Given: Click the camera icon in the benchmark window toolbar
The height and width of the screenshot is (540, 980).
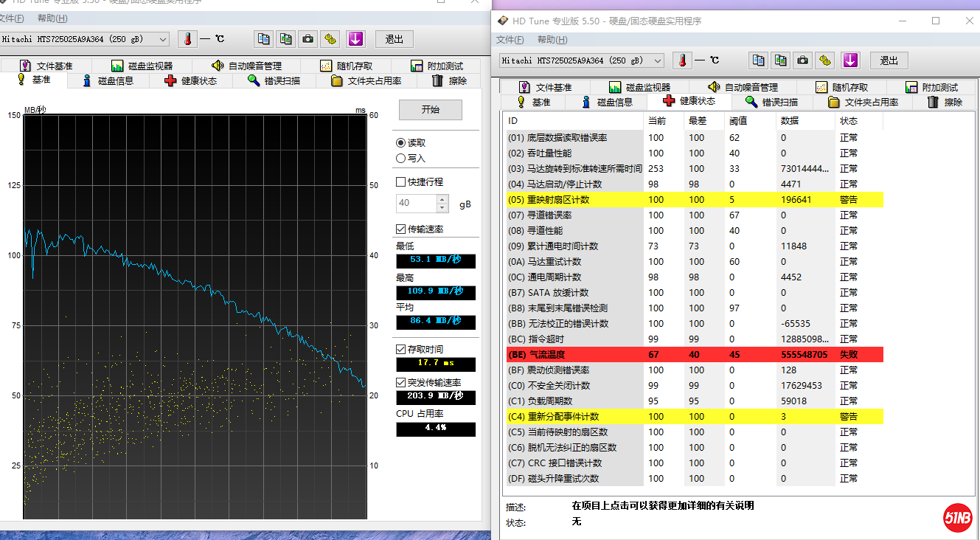Looking at the screenshot, I should pyautogui.click(x=307, y=39).
